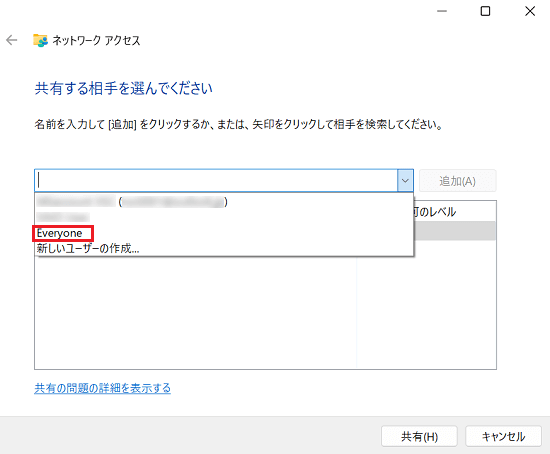Image resolution: width=550 pixels, height=454 pixels.
Task: Select Everyone from the dropdown list
Action: 224,233
